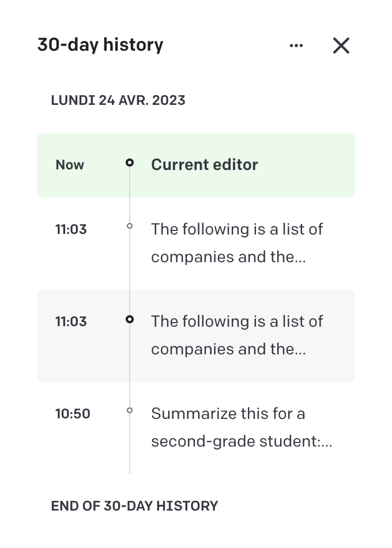Click the filled timeline dot on the second 11:03 entry
This screenshot has width=392, height=548.
pos(130,319)
